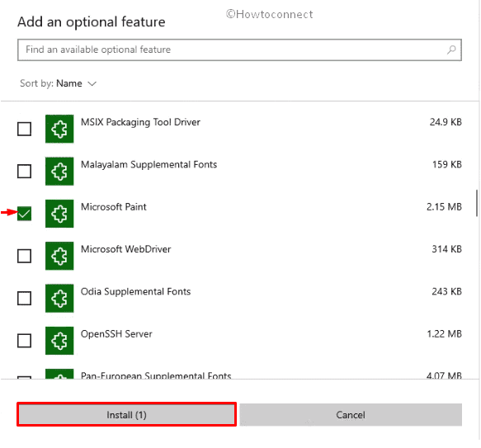Click the Microsoft Paint feature icon

click(x=59, y=214)
